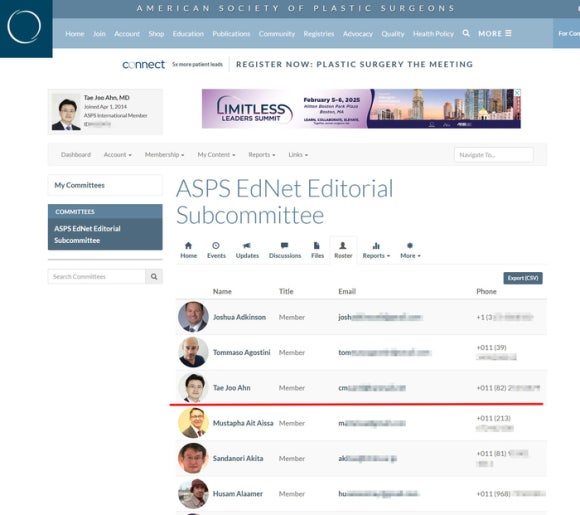
Task: Expand the Reports dropdown in dashboard bar
Action: point(262,155)
